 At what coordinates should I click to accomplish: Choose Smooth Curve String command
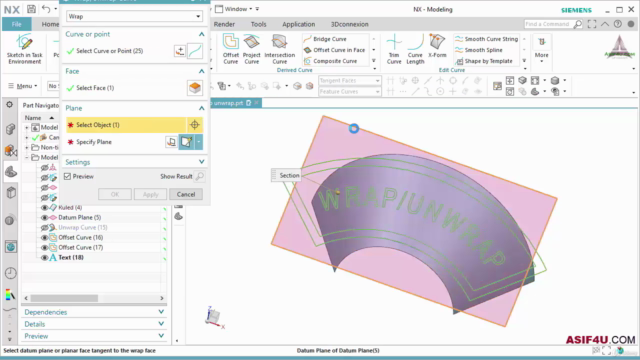(487, 39)
